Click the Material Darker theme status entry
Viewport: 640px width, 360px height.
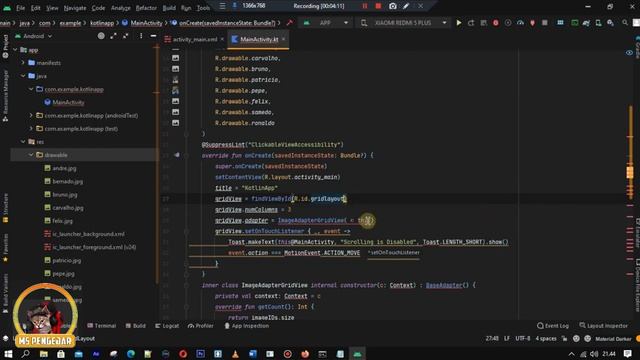tap(613, 339)
